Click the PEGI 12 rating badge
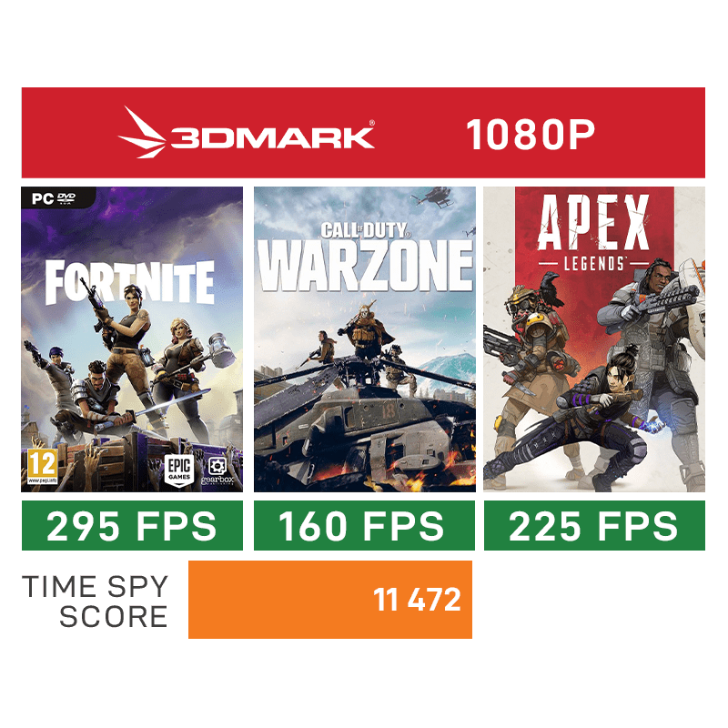Screen dimensions: 728x728 coord(42,466)
